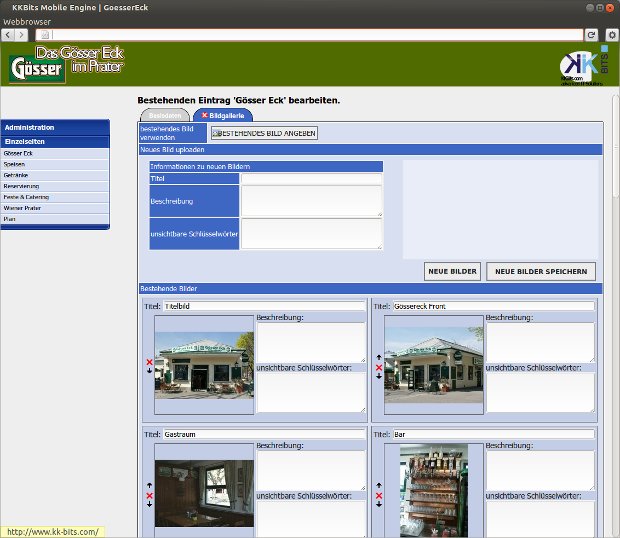Open browser settings gear icon

point(612,35)
